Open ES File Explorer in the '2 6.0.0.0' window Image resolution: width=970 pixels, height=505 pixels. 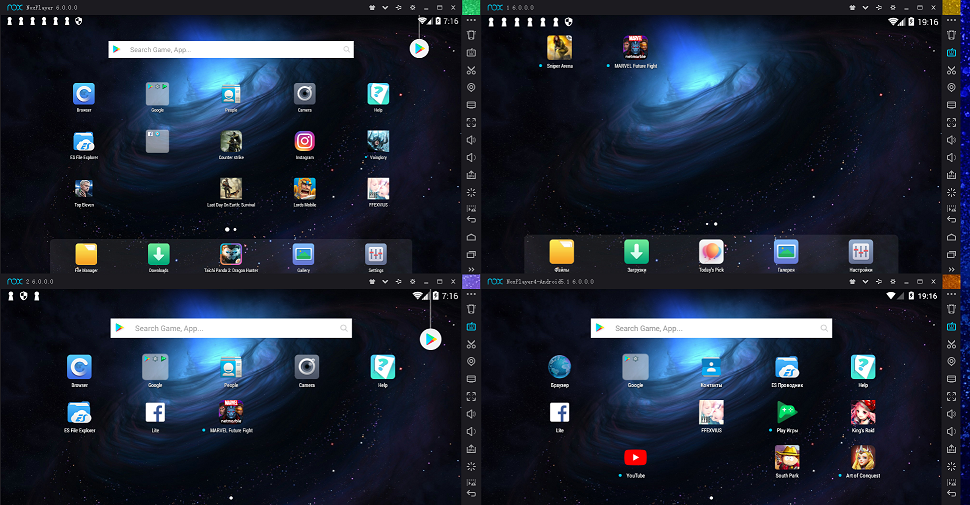[x=79, y=412]
